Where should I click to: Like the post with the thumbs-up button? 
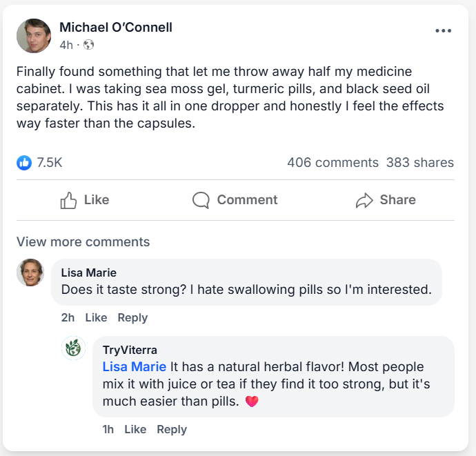[x=85, y=200]
